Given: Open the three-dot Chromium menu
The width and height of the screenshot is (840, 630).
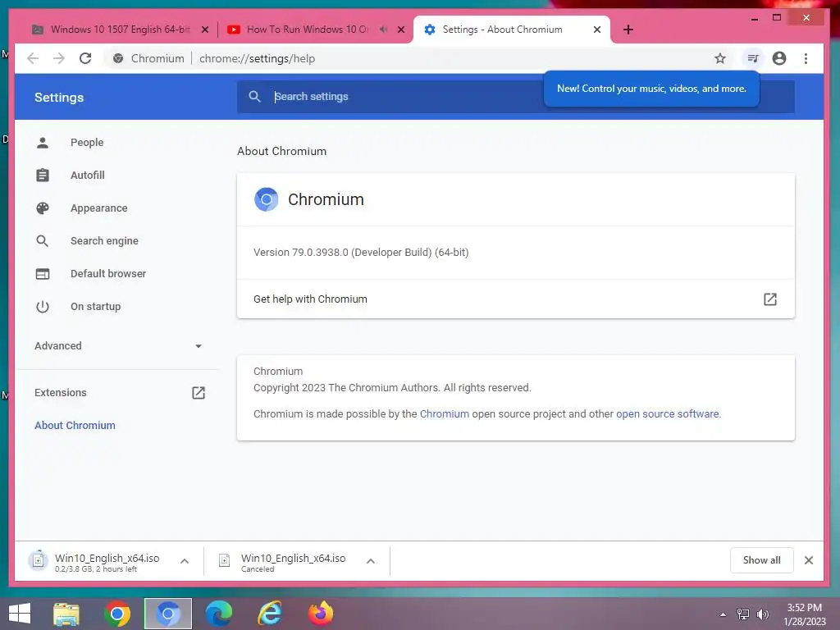Looking at the screenshot, I should (806, 58).
